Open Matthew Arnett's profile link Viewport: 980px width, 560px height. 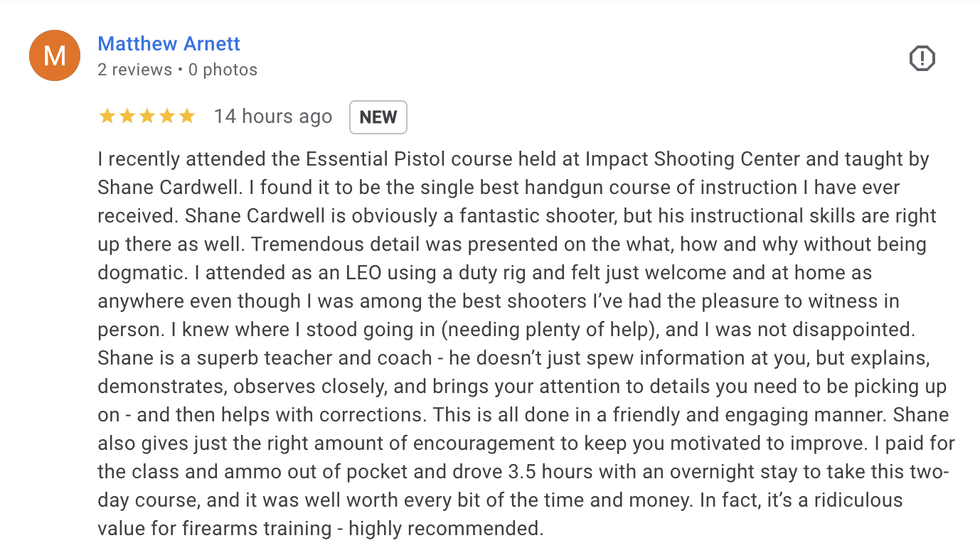point(169,43)
